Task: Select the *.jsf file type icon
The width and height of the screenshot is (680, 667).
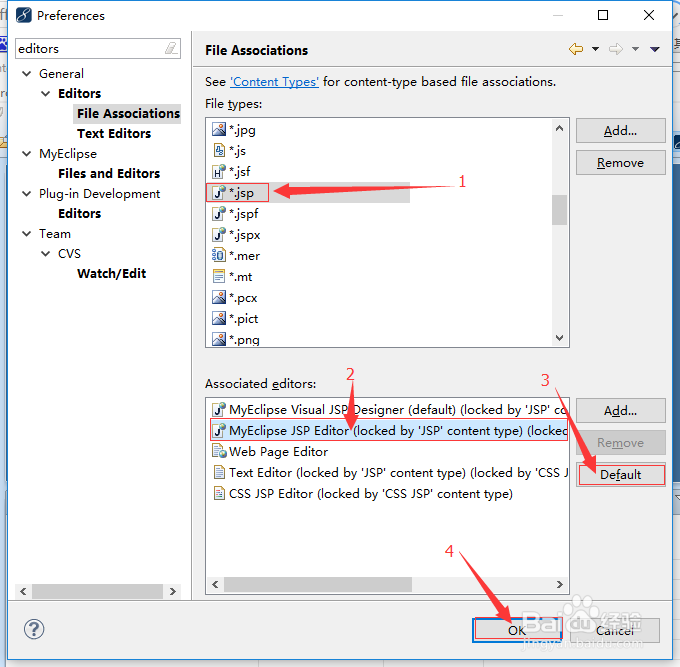Action: pos(219,171)
